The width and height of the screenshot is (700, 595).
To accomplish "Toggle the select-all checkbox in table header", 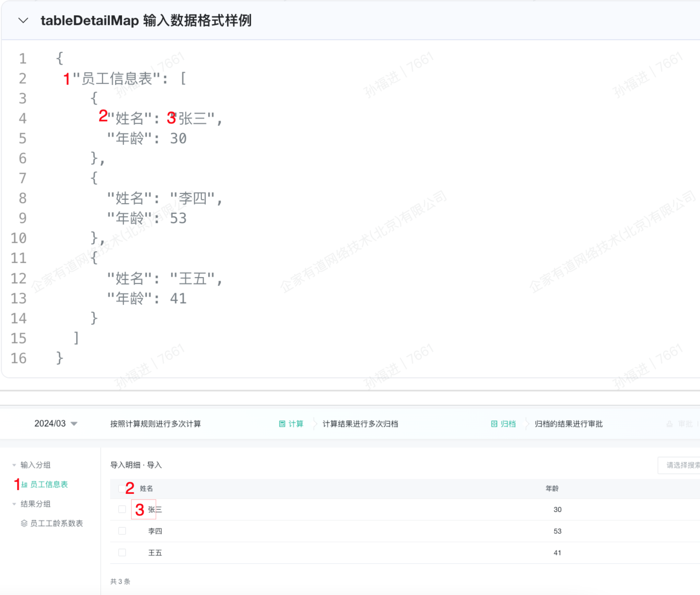I will click(121, 488).
